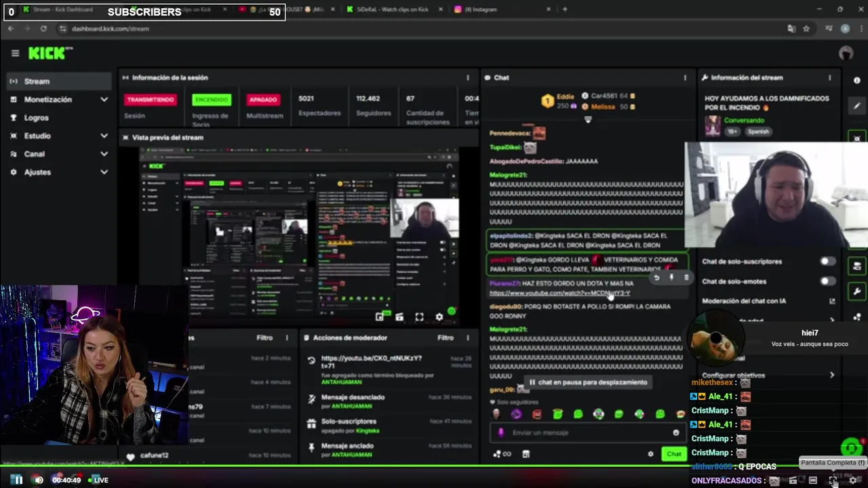Image resolution: width=868 pixels, height=488 pixels.
Task: Open chat settings gear icon
Action: tap(650, 454)
